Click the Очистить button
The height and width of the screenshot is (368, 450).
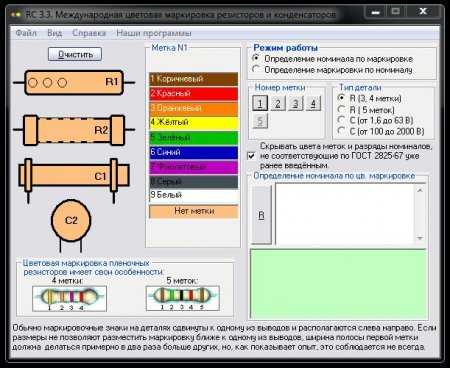pos(75,54)
